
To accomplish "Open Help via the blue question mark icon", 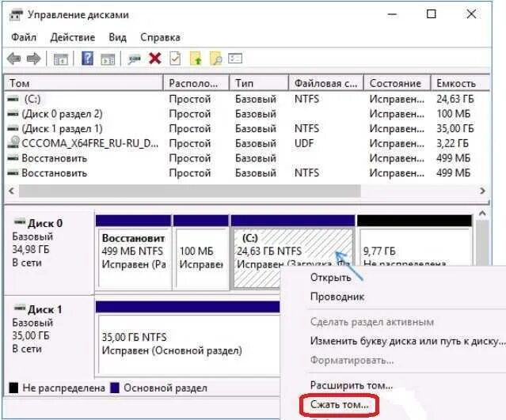I will point(87,59).
